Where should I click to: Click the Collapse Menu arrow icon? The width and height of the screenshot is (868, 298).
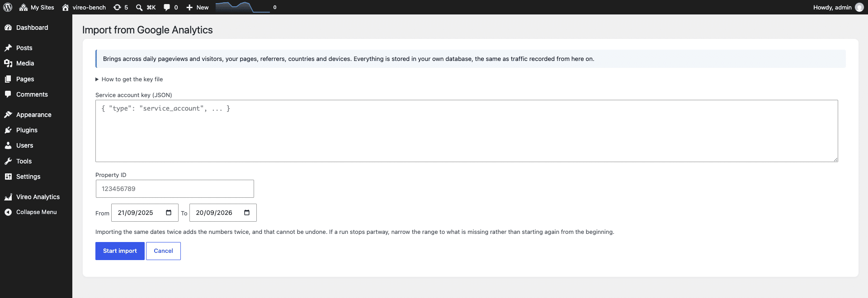8,212
